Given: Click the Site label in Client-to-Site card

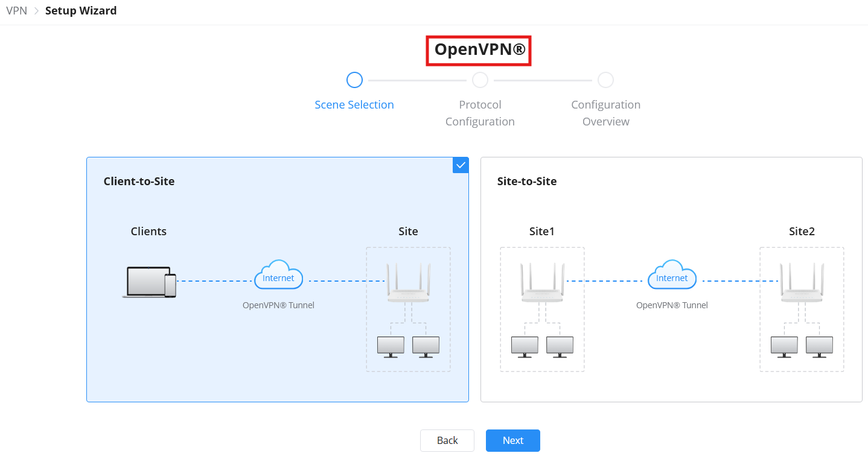Looking at the screenshot, I should [408, 232].
